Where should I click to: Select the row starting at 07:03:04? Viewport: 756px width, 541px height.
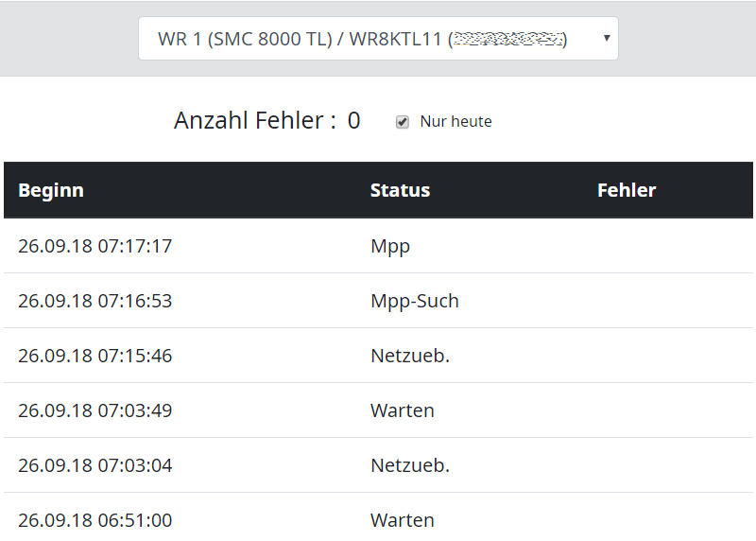coord(94,465)
